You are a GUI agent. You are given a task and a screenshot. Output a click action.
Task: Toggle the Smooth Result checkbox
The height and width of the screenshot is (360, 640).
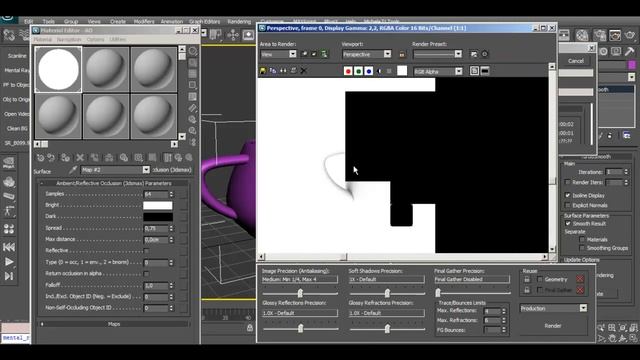(x=568, y=224)
